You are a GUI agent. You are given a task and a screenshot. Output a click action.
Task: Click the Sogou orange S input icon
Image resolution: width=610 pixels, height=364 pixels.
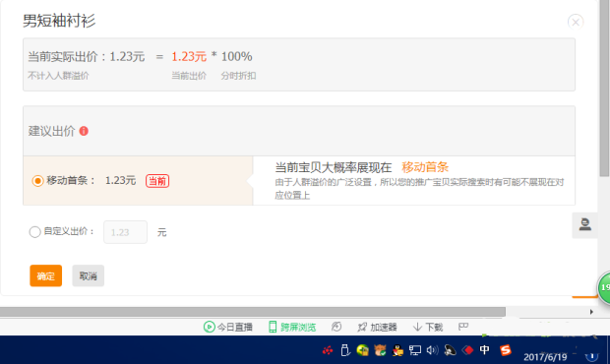pyautogui.click(x=506, y=350)
